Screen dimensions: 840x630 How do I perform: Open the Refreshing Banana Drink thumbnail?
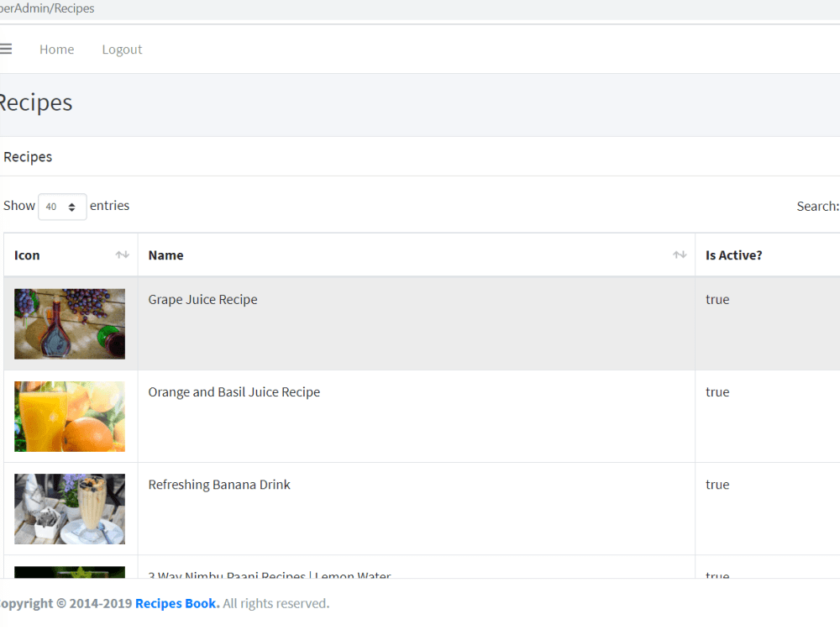(x=70, y=509)
